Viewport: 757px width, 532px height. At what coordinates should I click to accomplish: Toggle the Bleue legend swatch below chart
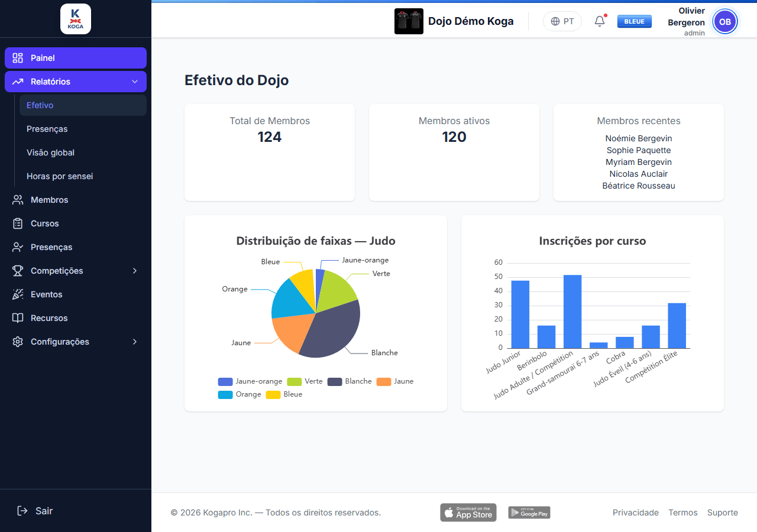click(x=273, y=394)
